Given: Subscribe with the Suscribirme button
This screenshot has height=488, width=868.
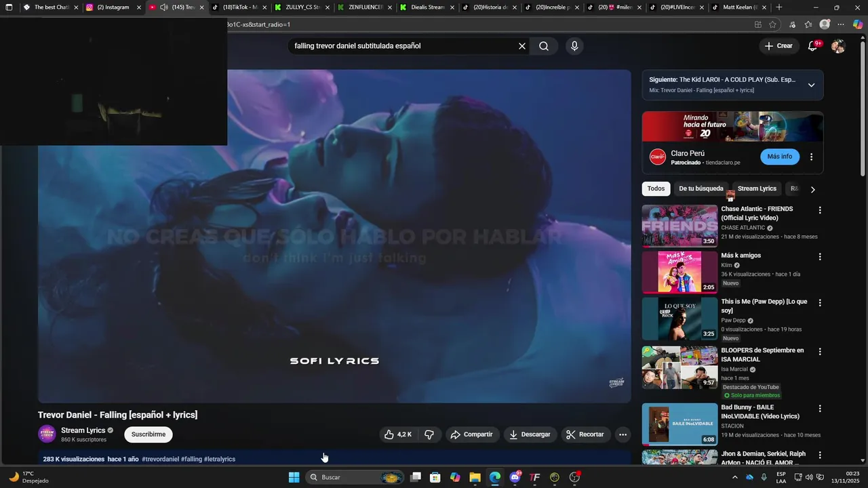Looking at the screenshot, I should (149, 434).
